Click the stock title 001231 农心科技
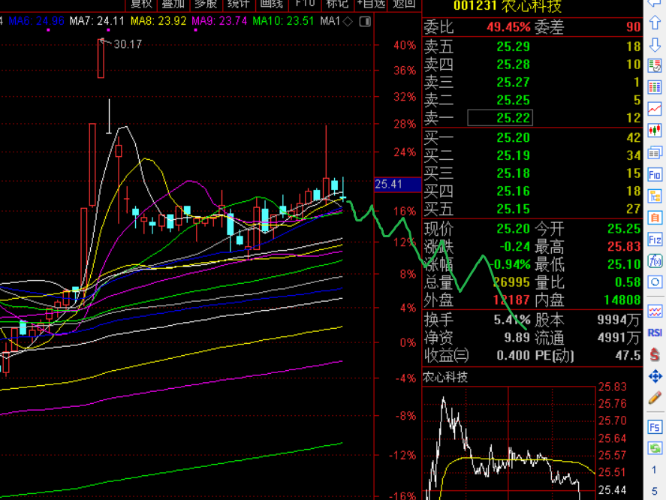This screenshot has height=500, width=666. coord(508,6)
